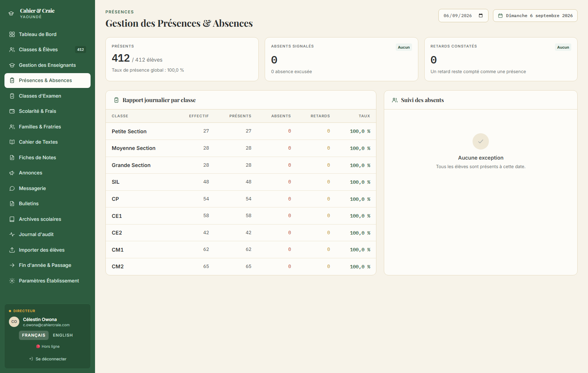This screenshot has height=373, width=588.
Task: Switch interface language to English
Action: [x=63, y=336]
